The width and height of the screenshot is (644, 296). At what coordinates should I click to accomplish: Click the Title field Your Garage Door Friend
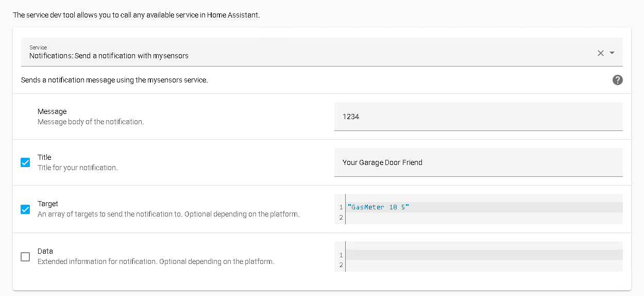click(478, 162)
